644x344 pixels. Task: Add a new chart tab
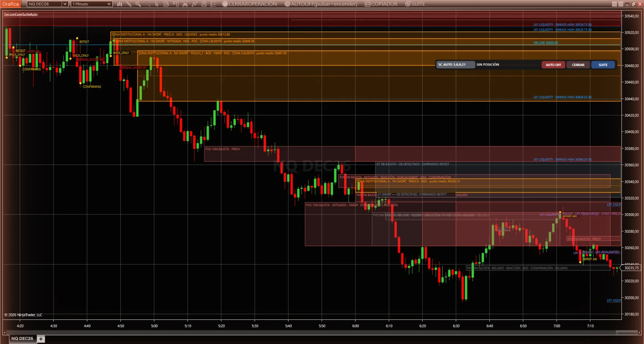click(41, 339)
